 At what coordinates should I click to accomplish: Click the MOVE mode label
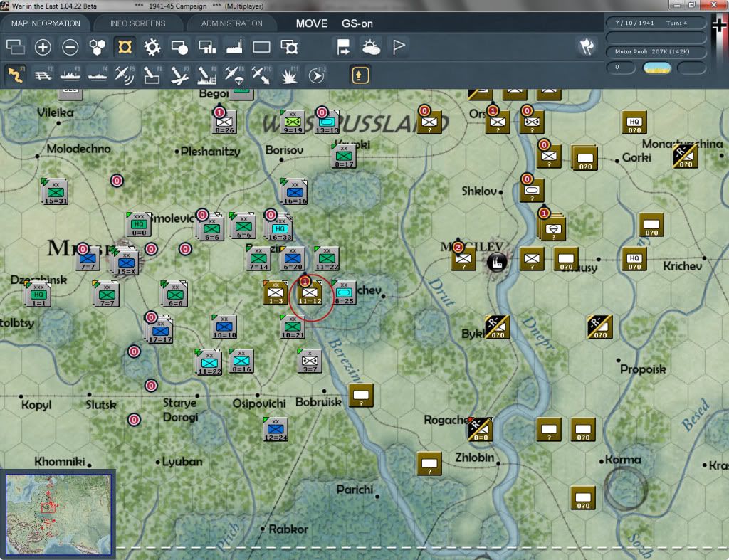(x=312, y=23)
